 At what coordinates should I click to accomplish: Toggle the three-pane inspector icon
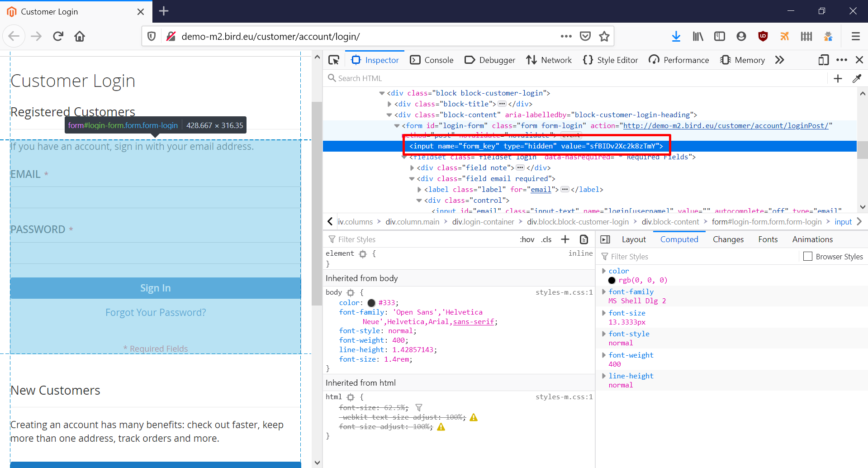pyautogui.click(x=605, y=239)
